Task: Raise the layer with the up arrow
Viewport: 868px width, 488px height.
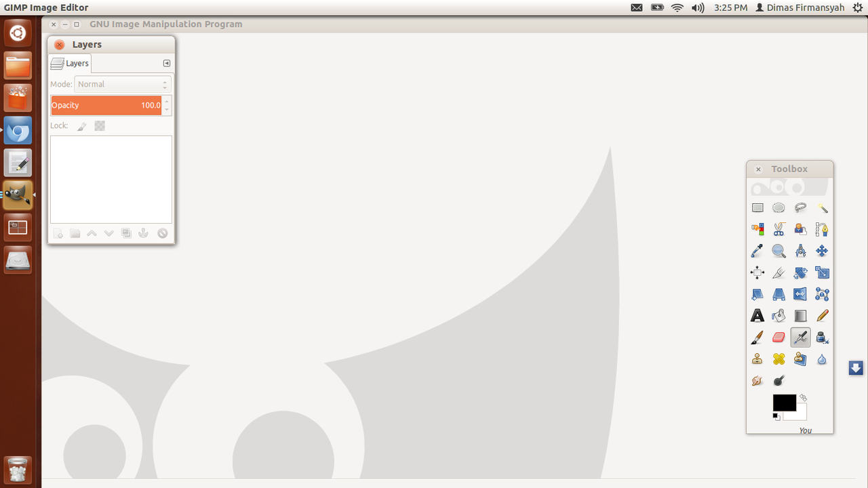Action: [x=92, y=233]
